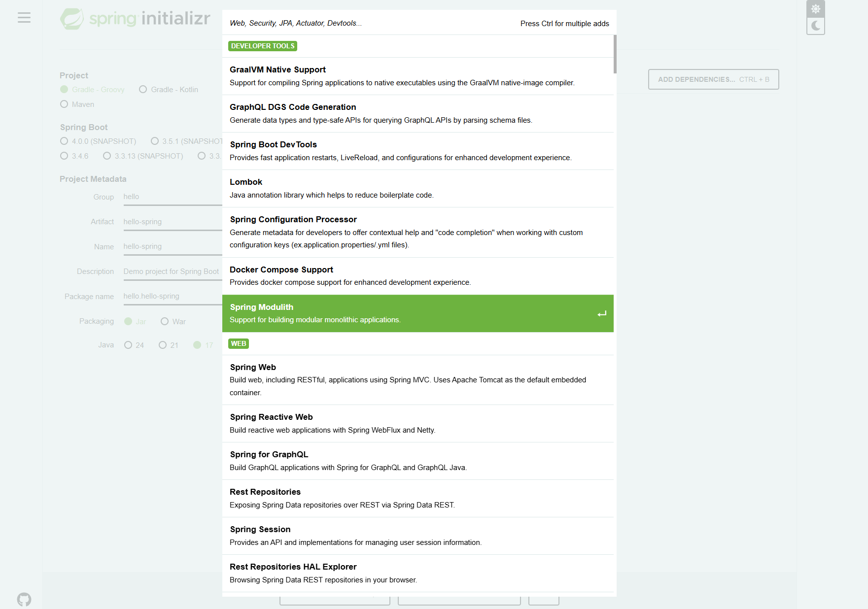Click the Web category badge
868x609 pixels.
(239, 343)
